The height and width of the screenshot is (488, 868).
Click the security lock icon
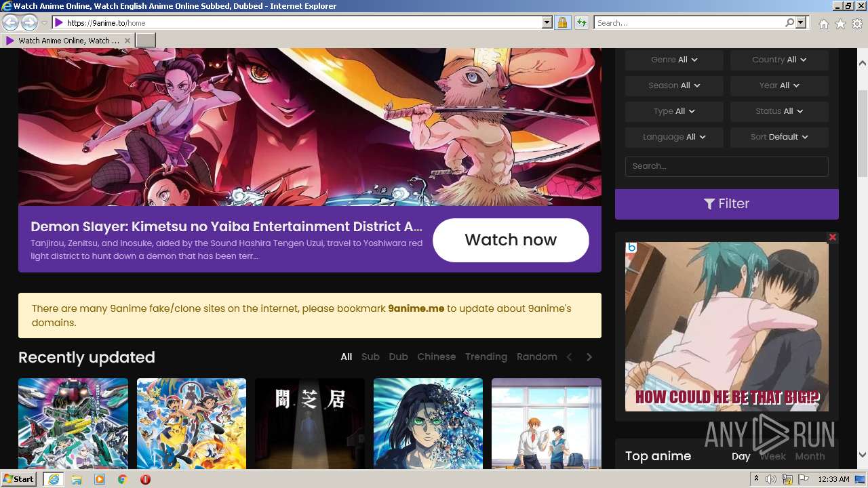(x=562, y=22)
